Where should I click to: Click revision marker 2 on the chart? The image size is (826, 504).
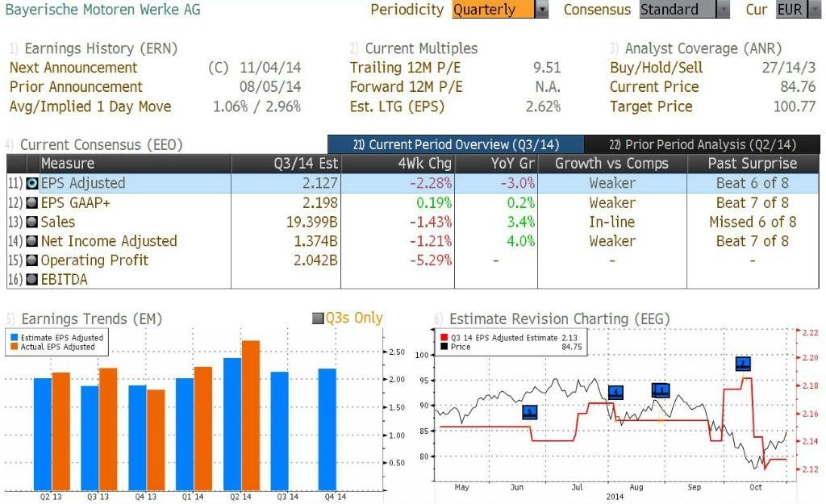click(x=743, y=363)
